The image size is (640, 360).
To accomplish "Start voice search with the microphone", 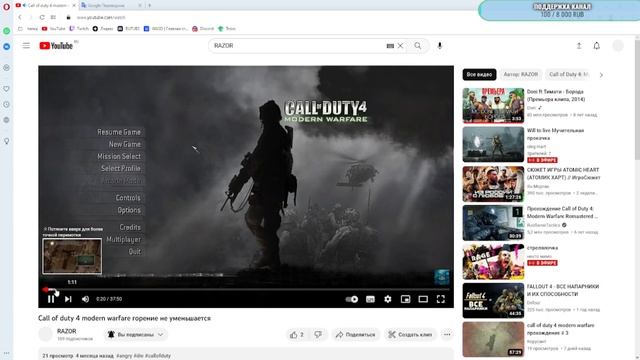I will pos(440,46).
